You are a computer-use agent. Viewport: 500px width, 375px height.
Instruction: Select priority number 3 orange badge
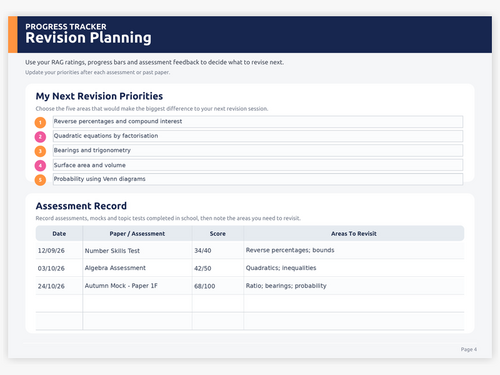point(40,151)
